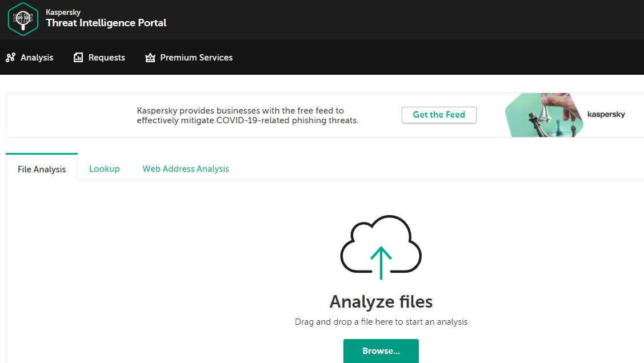The height and width of the screenshot is (363, 644).
Task: Switch to the Web Address Analysis tab
Action: click(x=186, y=169)
